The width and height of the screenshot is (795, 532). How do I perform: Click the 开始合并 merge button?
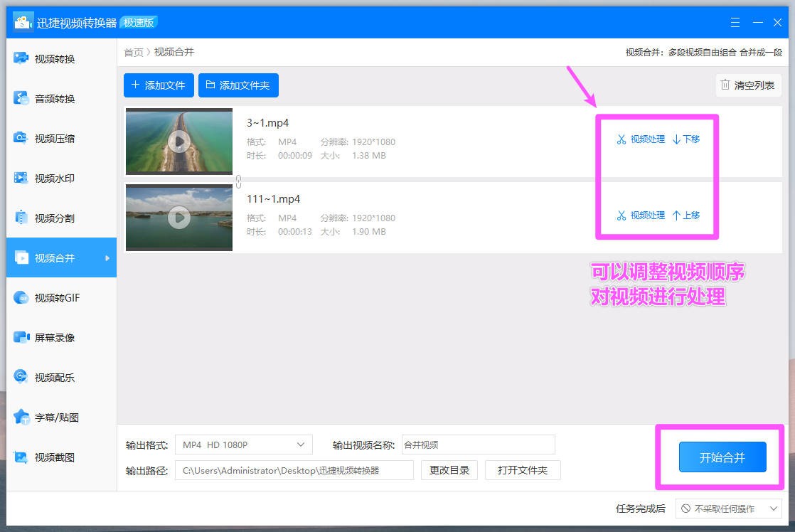(722, 457)
